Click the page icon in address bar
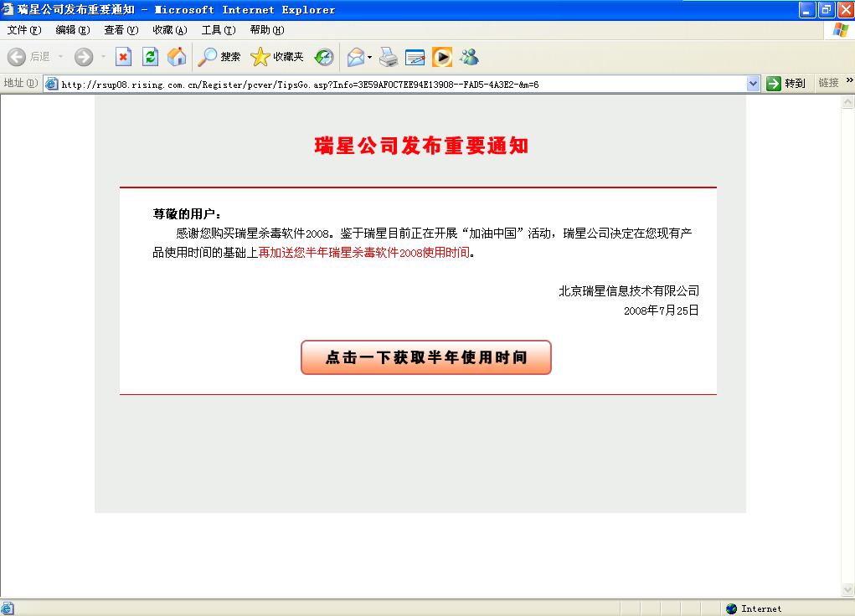 point(51,84)
